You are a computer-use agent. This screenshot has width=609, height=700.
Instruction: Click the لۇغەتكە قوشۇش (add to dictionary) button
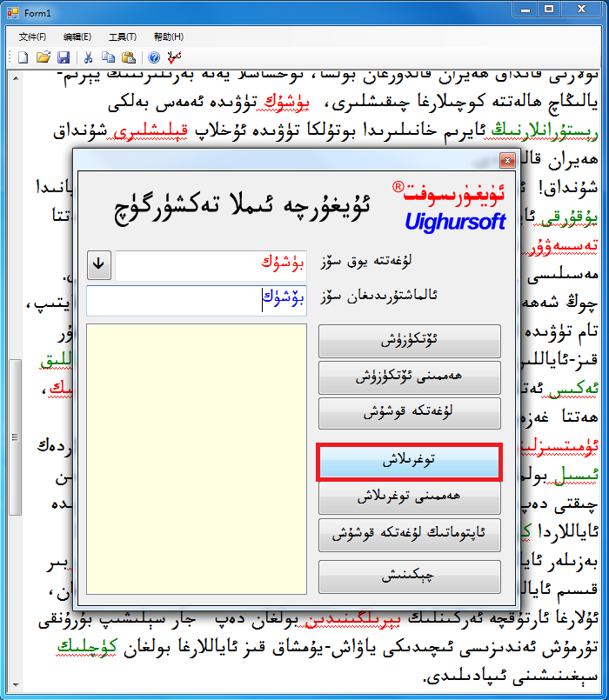(410, 413)
